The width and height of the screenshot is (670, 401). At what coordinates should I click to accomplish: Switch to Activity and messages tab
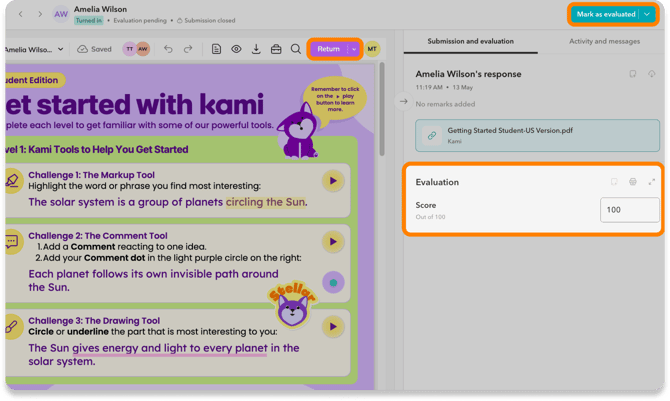604,41
